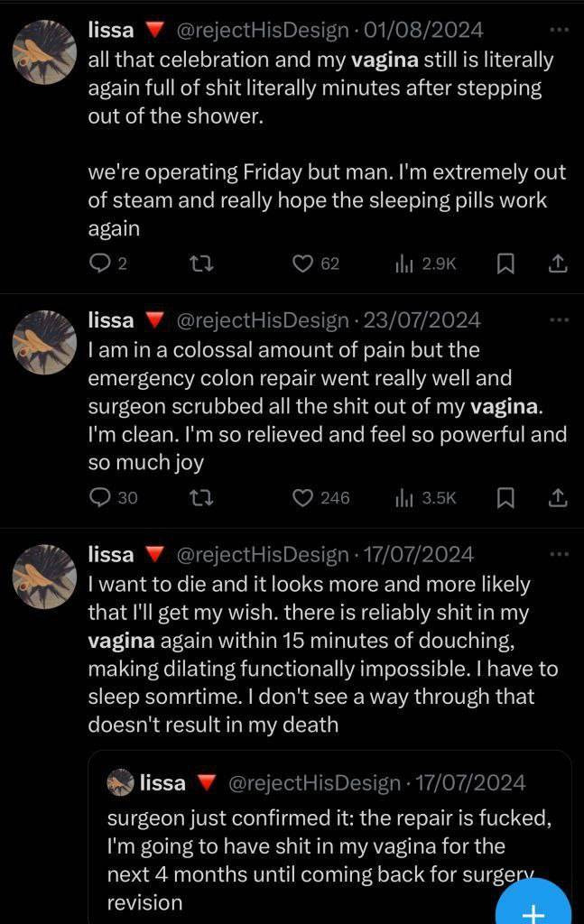Share the 23/07/2024 post

[558, 497]
